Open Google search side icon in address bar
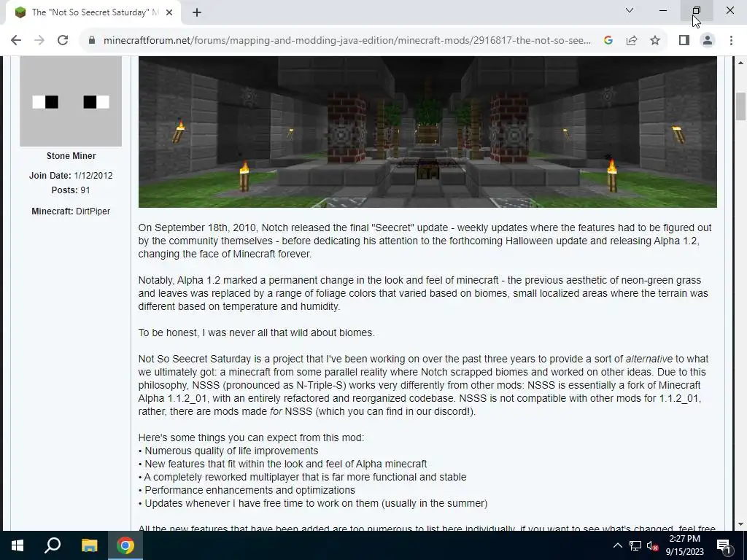The width and height of the screenshot is (747, 560). (x=608, y=41)
